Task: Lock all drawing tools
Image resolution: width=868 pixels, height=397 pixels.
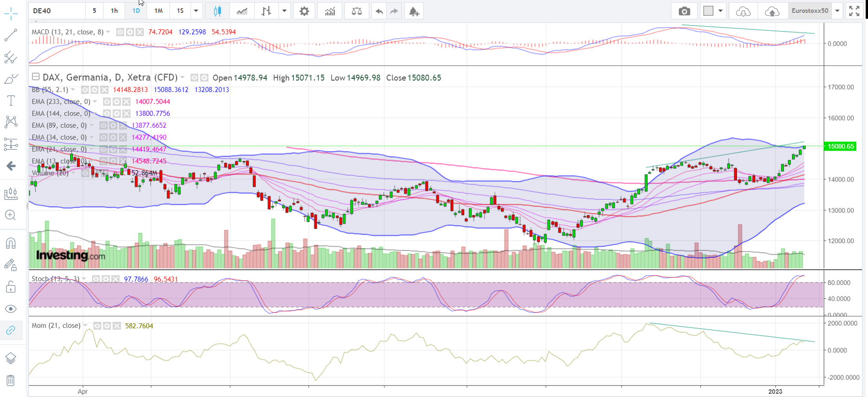Action: (x=11, y=287)
